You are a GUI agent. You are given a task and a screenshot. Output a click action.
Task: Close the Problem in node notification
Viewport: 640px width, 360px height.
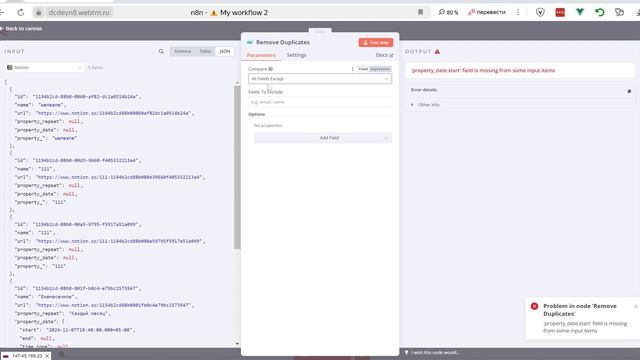tap(636, 306)
